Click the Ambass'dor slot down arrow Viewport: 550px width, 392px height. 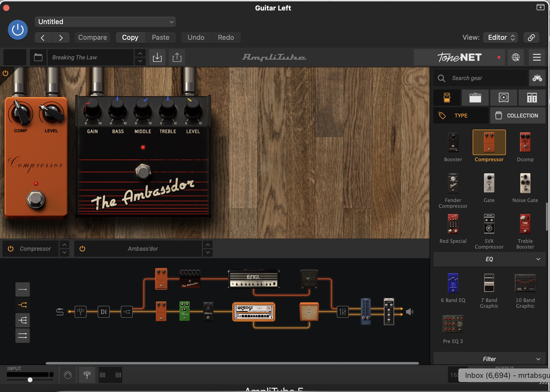(208, 253)
